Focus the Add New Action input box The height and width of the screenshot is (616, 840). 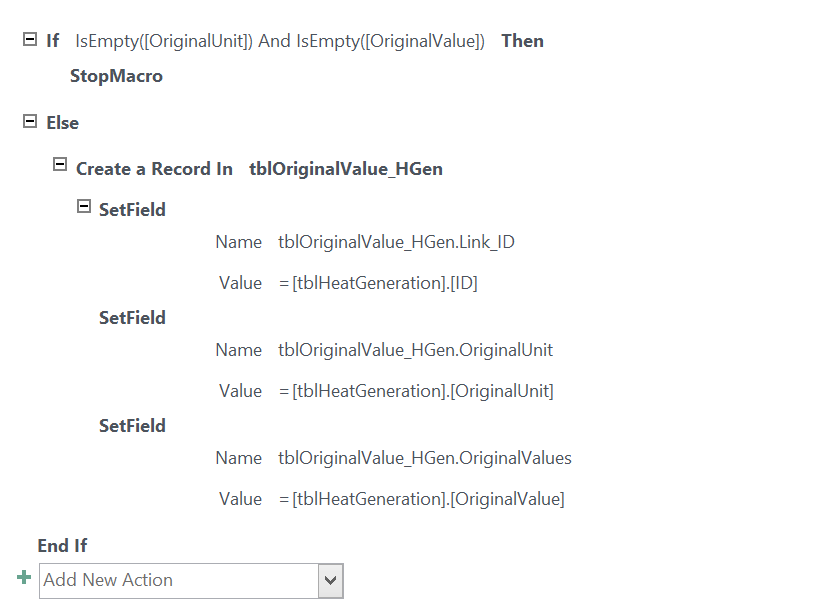(x=179, y=580)
